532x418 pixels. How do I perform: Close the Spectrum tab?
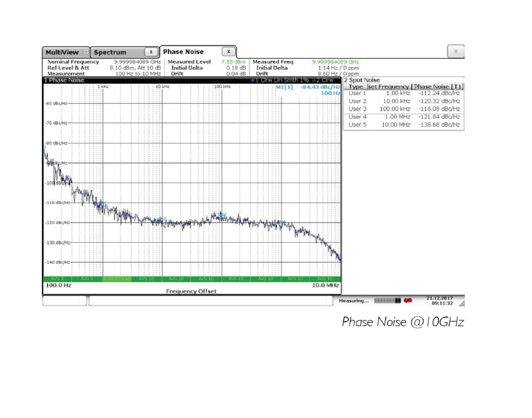151,52
